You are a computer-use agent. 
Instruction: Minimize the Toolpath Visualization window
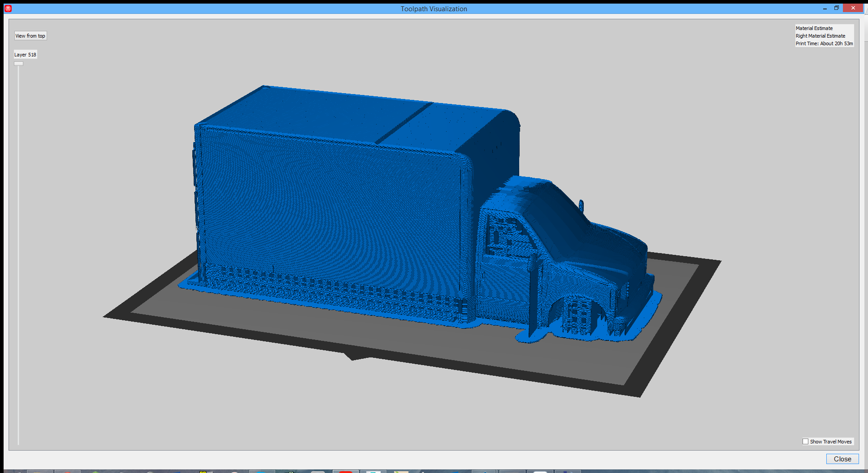(825, 9)
